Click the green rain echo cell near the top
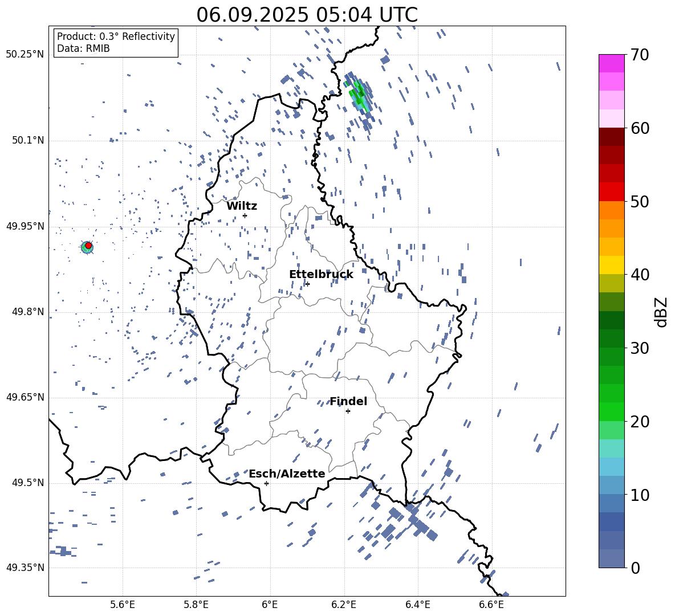 pyautogui.click(x=359, y=94)
